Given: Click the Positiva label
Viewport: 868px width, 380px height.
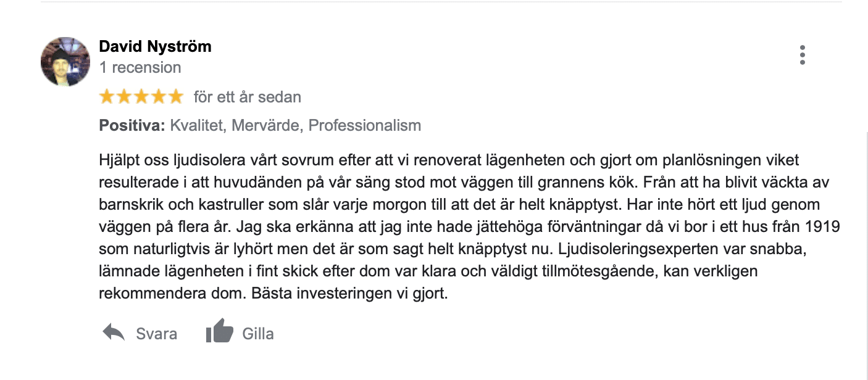Looking at the screenshot, I should (132, 126).
